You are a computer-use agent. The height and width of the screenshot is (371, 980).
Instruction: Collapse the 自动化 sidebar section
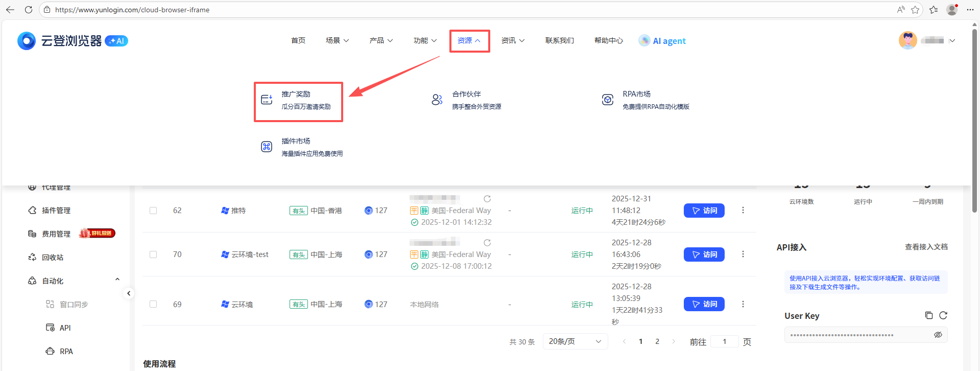point(117,280)
